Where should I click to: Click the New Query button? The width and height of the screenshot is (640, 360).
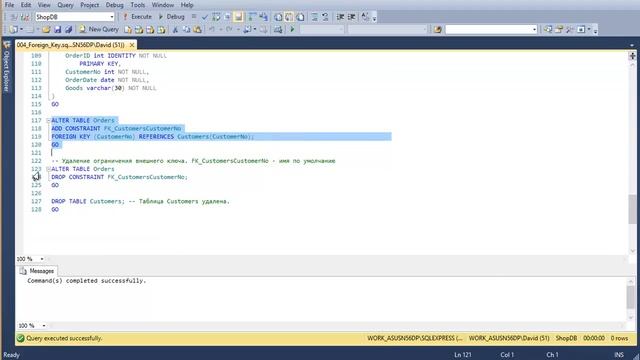click(x=99, y=29)
